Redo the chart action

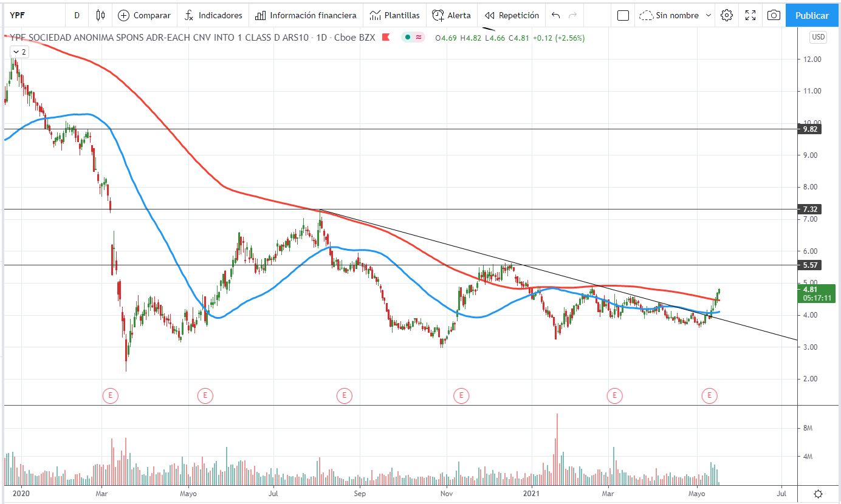pyautogui.click(x=572, y=15)
